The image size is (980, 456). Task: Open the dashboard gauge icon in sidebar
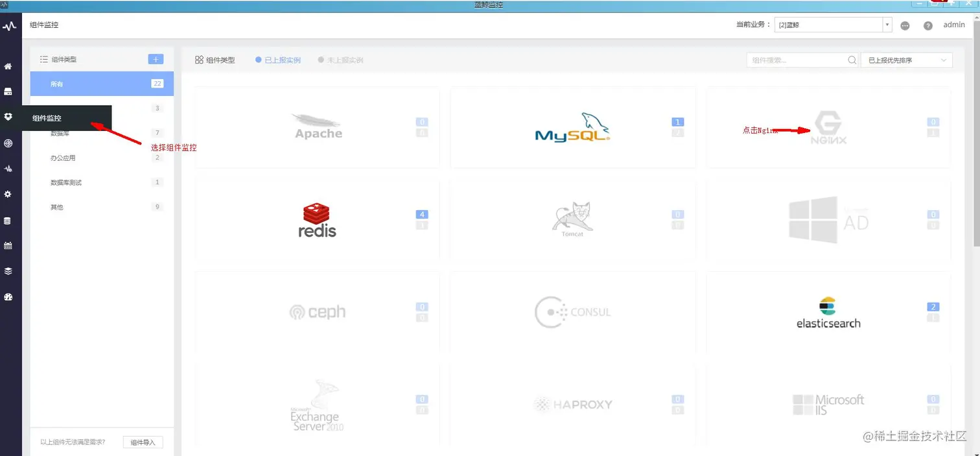click(8, 297)
